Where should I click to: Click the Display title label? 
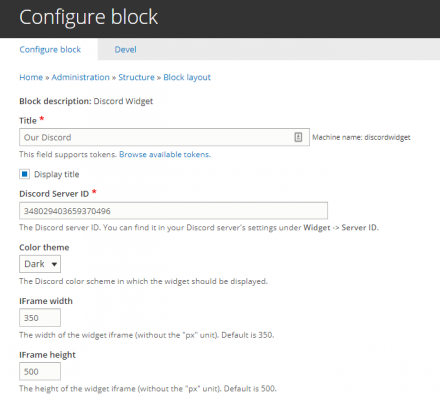[56, 174]
